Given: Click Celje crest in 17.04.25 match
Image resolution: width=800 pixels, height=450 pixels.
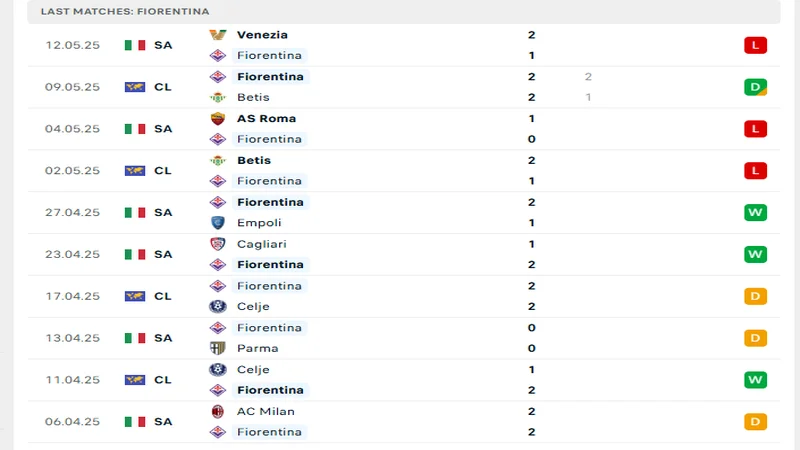Looking at the screenshot, I should coord(217,306).
